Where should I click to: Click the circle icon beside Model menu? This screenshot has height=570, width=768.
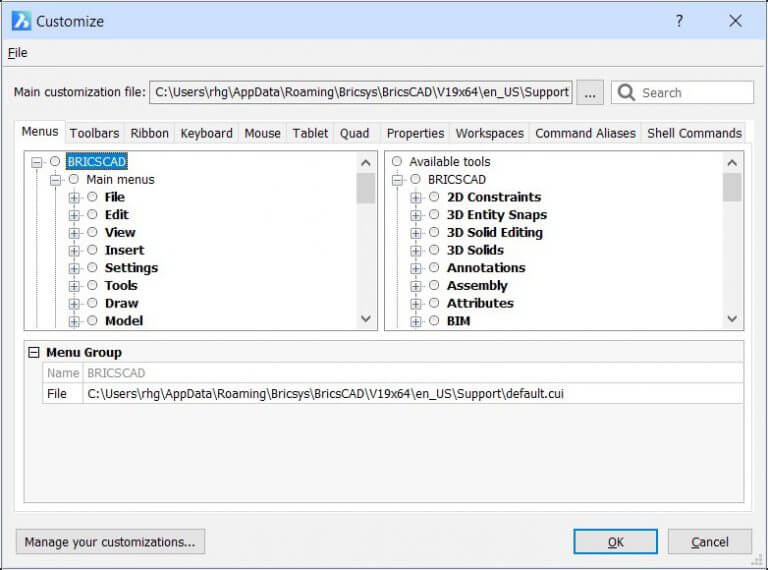coord(92,320)
